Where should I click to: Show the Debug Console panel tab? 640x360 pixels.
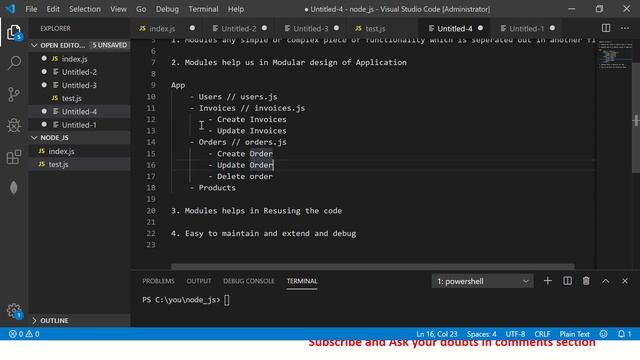[249, 281]
